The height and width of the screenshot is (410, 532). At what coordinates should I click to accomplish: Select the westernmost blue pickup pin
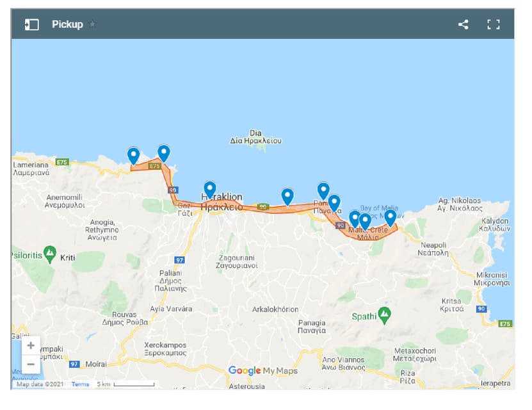(x=133, y=155)
